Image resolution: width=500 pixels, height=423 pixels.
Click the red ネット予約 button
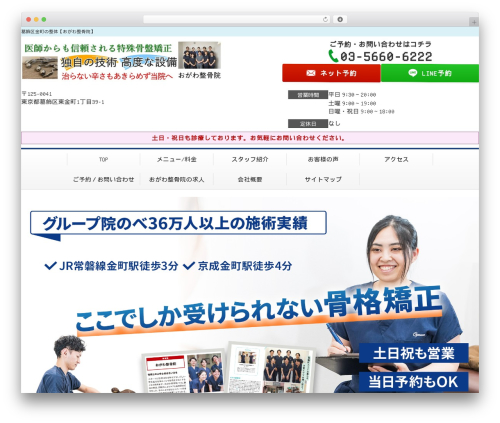click(331, 73)
